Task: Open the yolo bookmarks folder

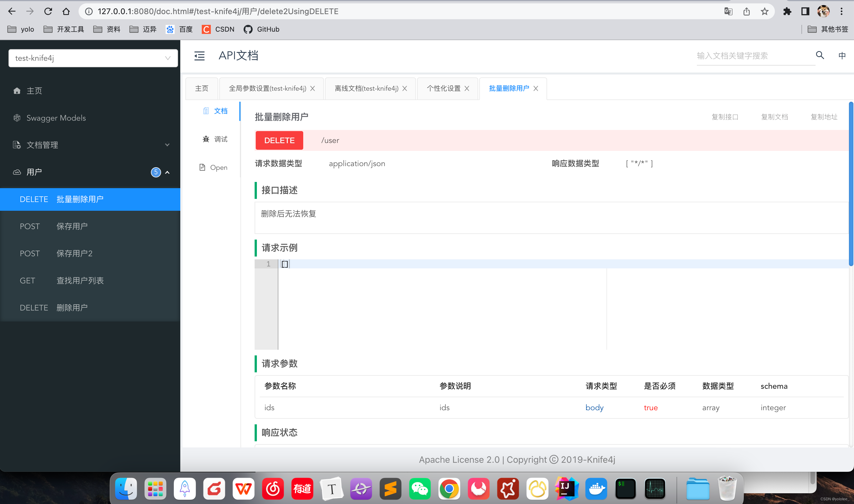Action: [x=21, y=29]
